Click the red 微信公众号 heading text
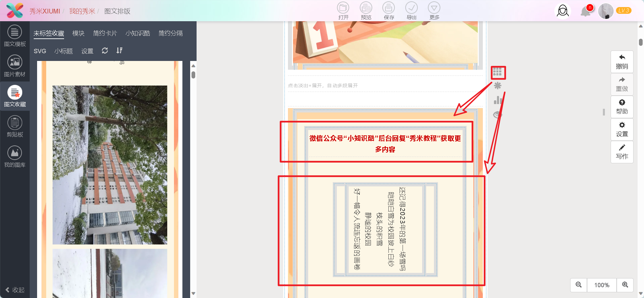Image resolution: width=644 pixels, height=298 pixels. [385, 144]
